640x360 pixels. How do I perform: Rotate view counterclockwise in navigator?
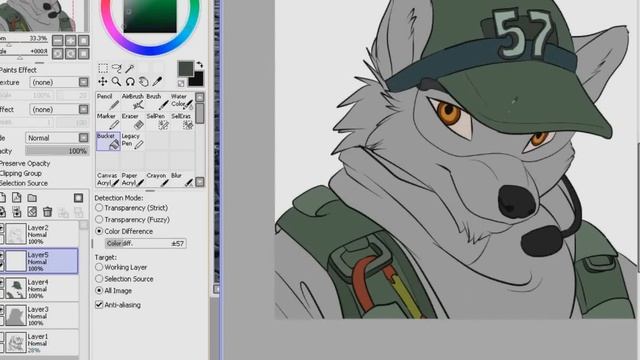(58, 53)
